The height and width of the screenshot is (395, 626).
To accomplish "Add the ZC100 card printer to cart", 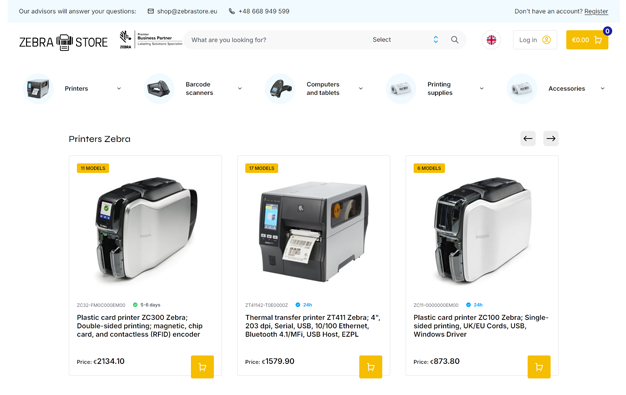I will coord(539,367).
